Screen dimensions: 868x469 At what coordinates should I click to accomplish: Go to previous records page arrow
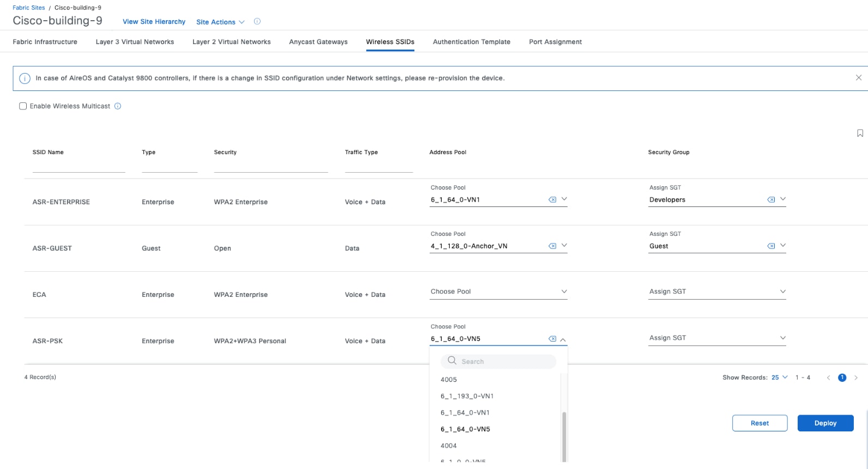828,377
